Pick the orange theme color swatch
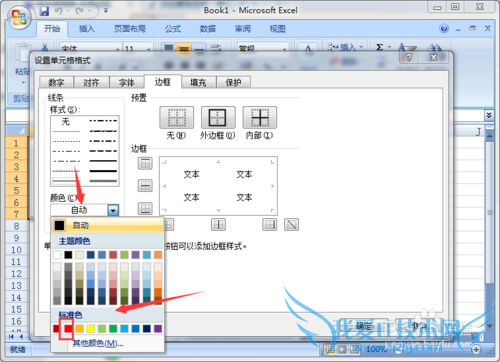The image size is (500, 362). [158, 255]
